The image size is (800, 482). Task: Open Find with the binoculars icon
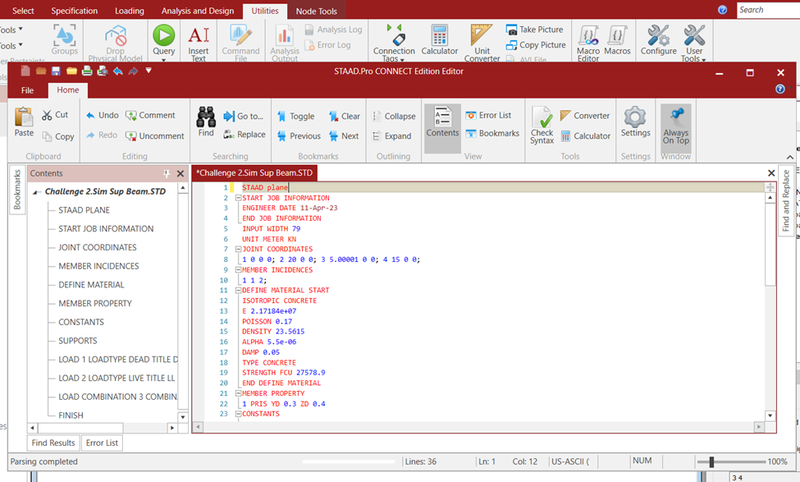coord(206,122)
